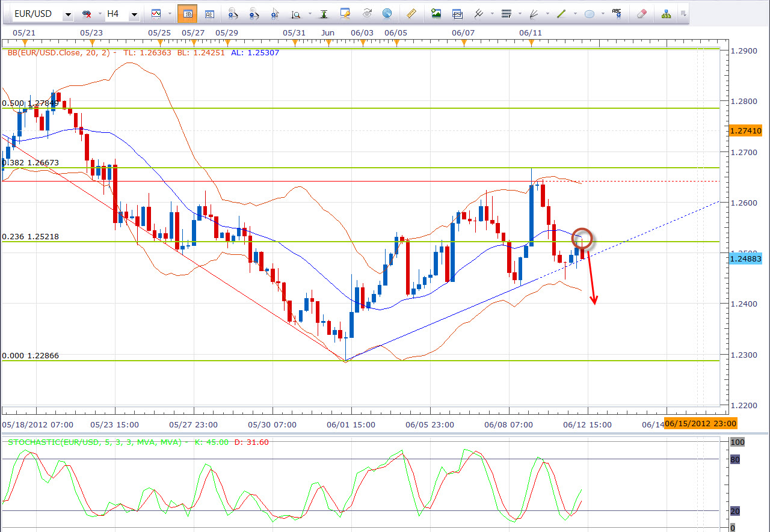
Task: Click the AL: 1.25307 average line value
Action: tap(256, 53)
